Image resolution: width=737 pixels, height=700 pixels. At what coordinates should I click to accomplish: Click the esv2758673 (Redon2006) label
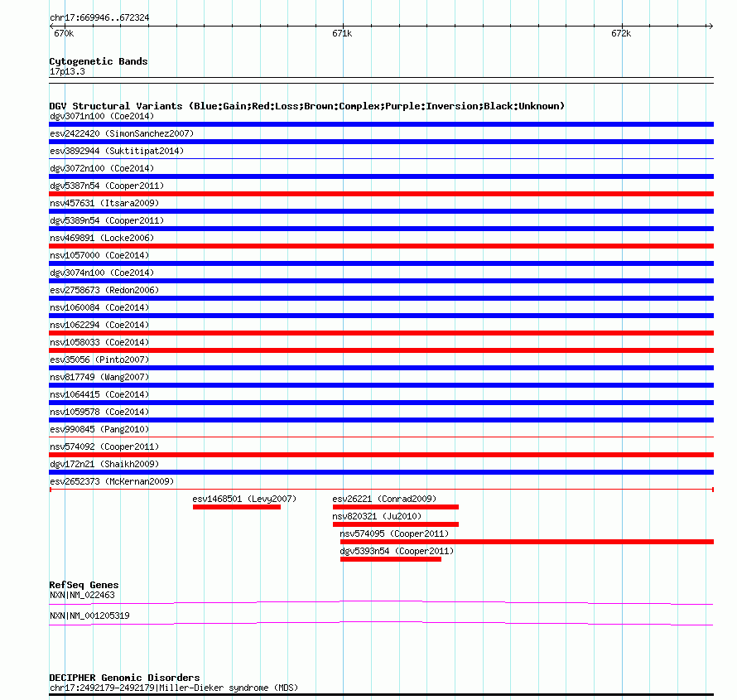tap(104, 290)
